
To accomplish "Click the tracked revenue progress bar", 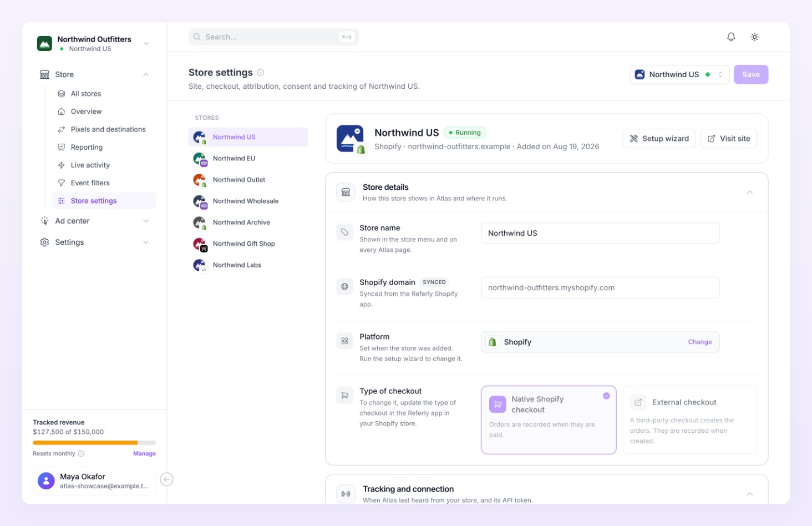I will pyautogui.click(x=94, y=443).
